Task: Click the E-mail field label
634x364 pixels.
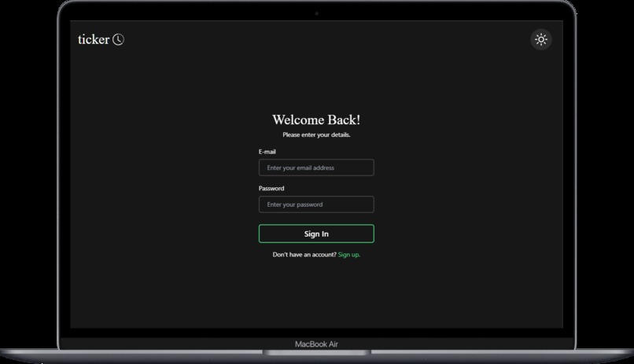Action: click(x=267, y=152)
